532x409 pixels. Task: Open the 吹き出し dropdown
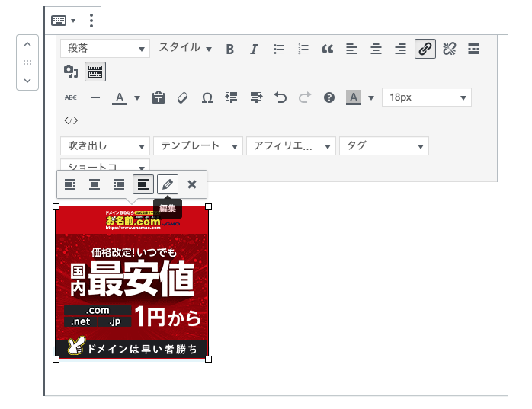(x=105, y=146)
